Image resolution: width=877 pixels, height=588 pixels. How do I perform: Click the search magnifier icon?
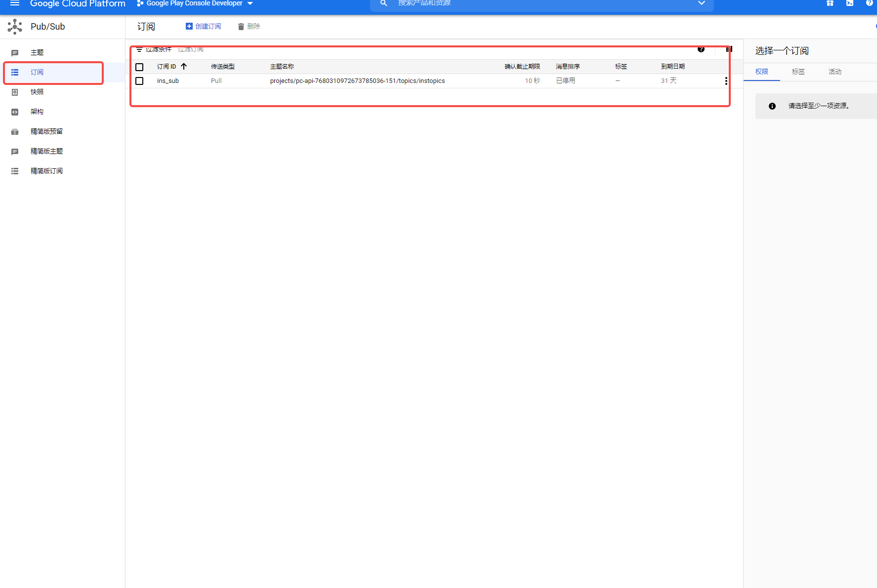383,3
